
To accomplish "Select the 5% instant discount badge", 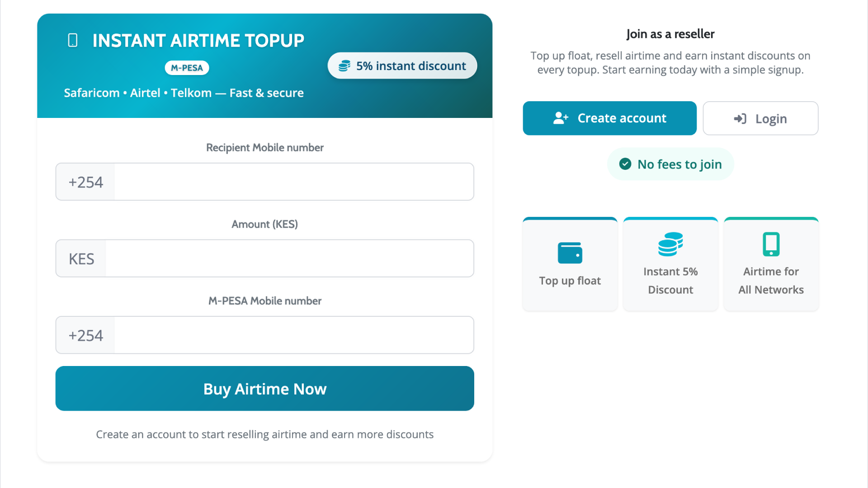I will 402,66.
